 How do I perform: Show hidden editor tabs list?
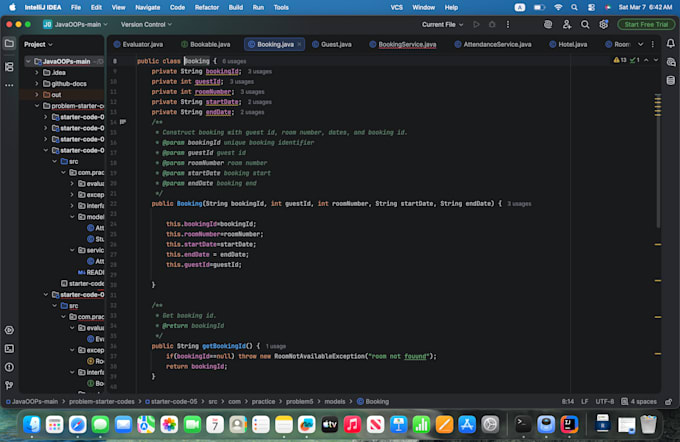pyautogui.click(x=641, y=44)
